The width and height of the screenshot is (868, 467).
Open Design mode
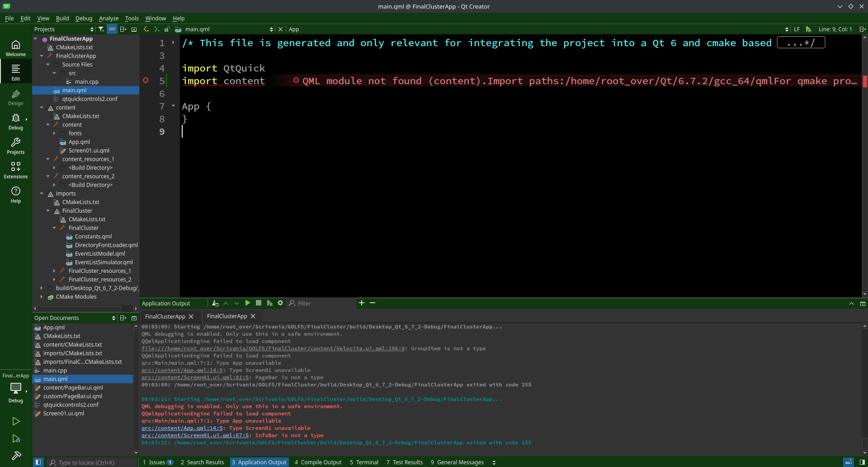(x=16, y=97)
